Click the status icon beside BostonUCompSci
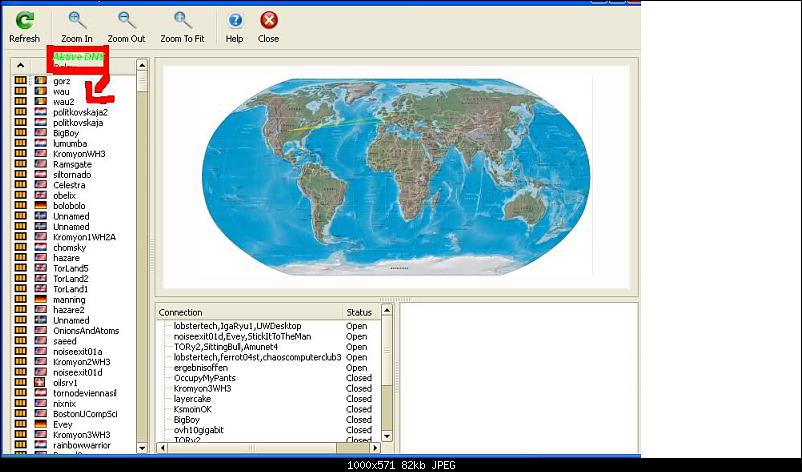The width and height of the screenshot is (802, 472). tap(20, 414)
